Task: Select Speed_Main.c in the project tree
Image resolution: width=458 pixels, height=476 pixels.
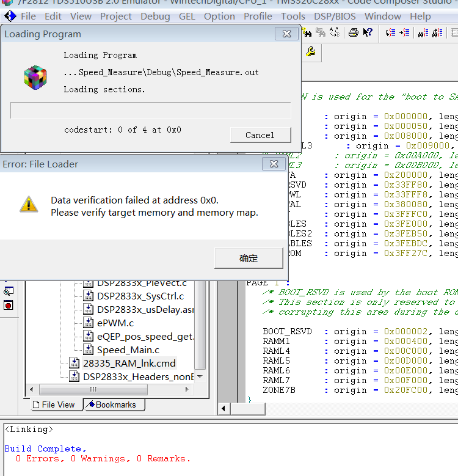Action: (128, 350)
